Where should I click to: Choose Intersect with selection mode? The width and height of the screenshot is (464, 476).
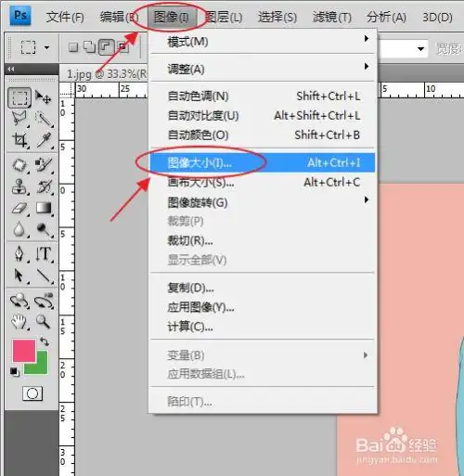point(123,47)
